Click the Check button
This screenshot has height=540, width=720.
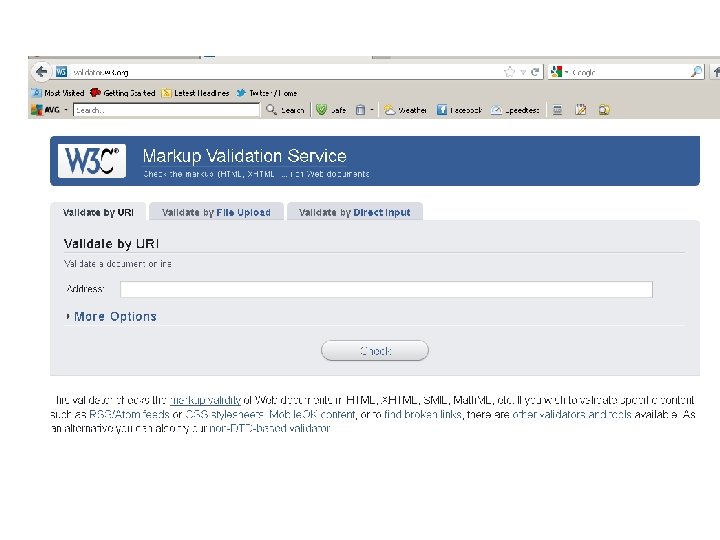tap(375, 351)
